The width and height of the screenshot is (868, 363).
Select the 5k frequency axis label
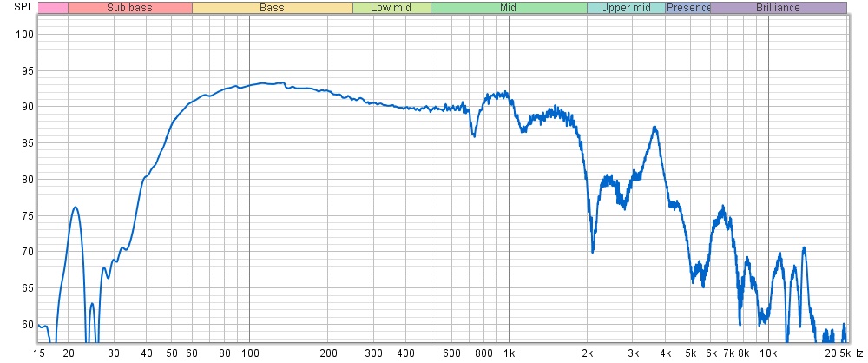point(691,353)
